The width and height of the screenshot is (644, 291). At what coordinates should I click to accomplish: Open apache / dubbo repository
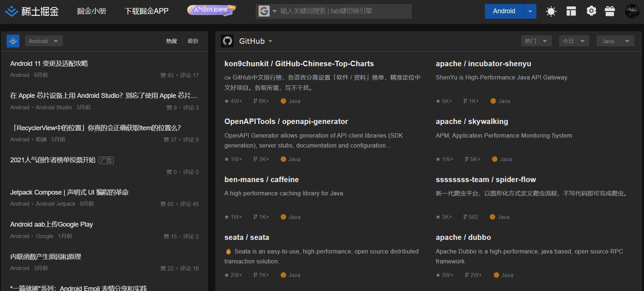tap(463, 237)
